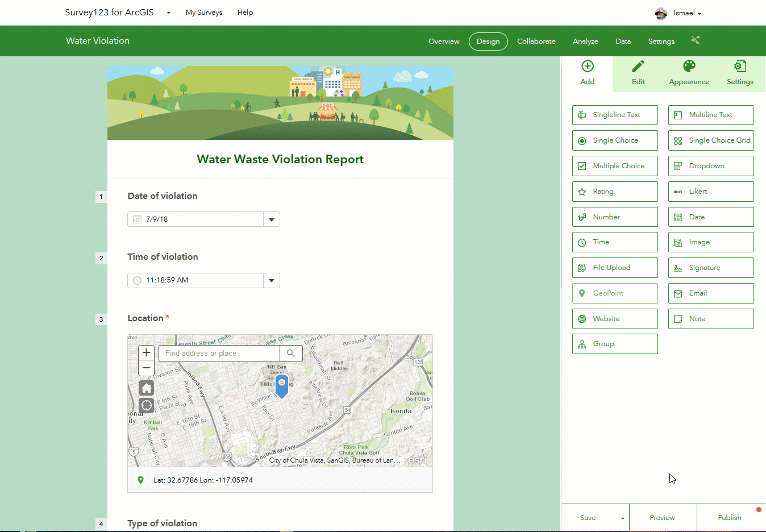Click the Save button

tap(588, 518)
